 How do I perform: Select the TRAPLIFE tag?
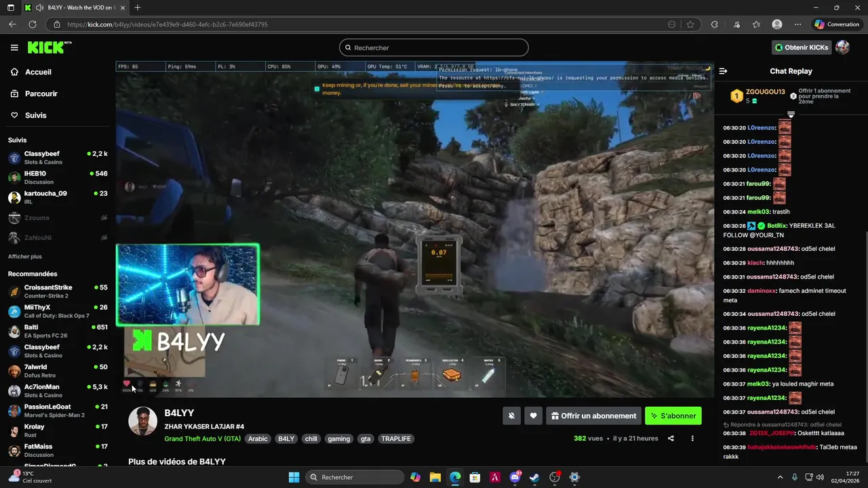pyautogui.click(x=396, y=439)
